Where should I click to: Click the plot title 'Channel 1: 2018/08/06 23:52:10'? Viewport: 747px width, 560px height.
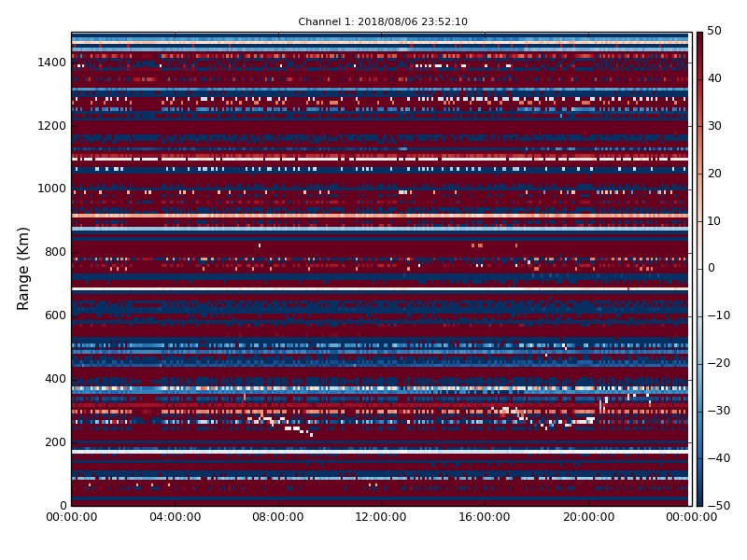click(383, 21)
